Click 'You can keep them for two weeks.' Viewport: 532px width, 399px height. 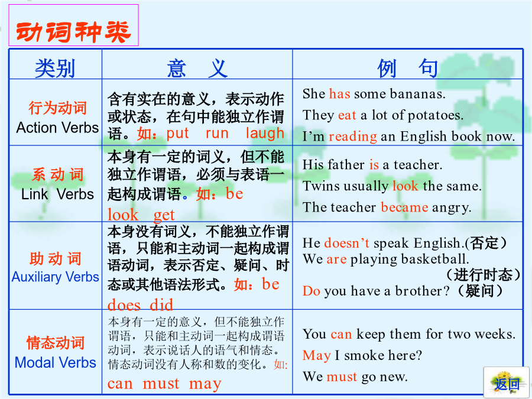409,334
